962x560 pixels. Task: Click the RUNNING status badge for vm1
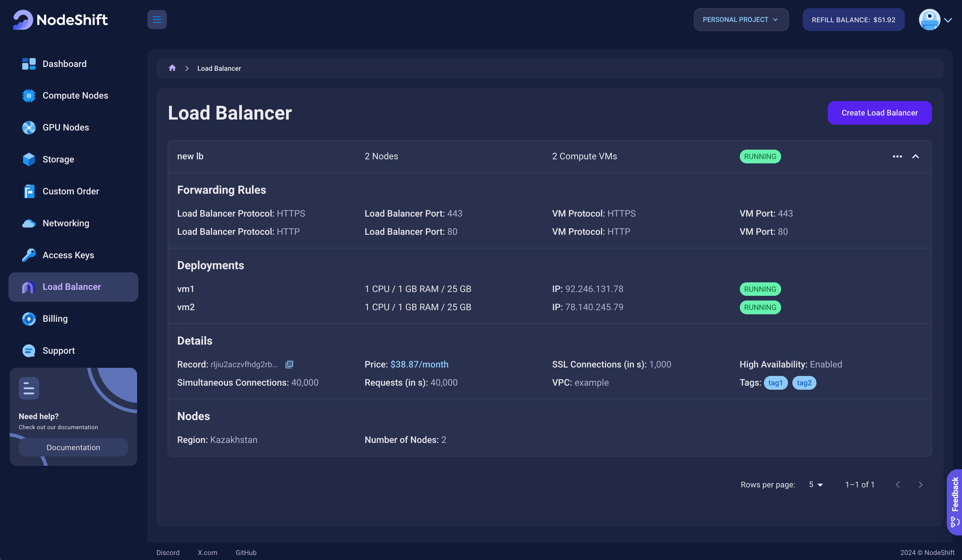760,289
